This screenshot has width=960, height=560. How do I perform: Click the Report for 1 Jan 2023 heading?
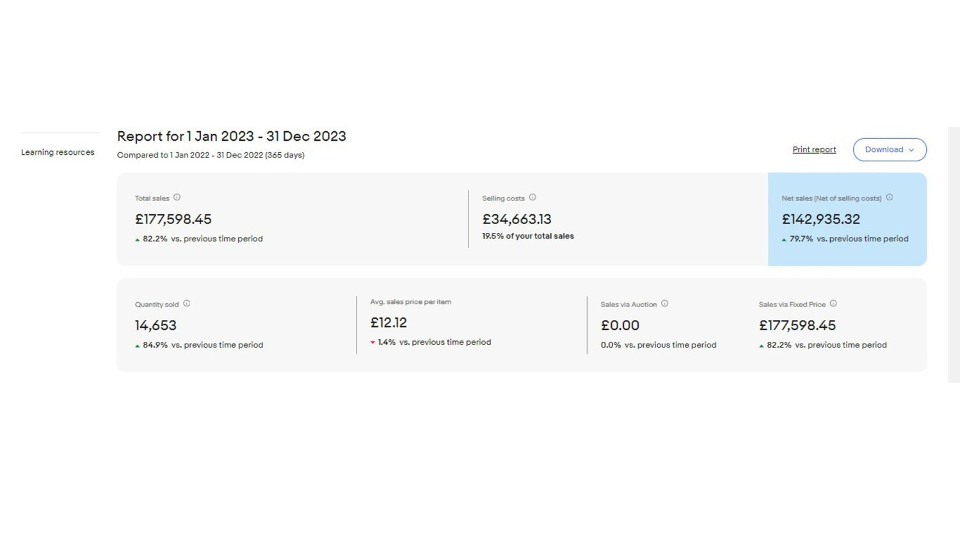pos(231,136)
